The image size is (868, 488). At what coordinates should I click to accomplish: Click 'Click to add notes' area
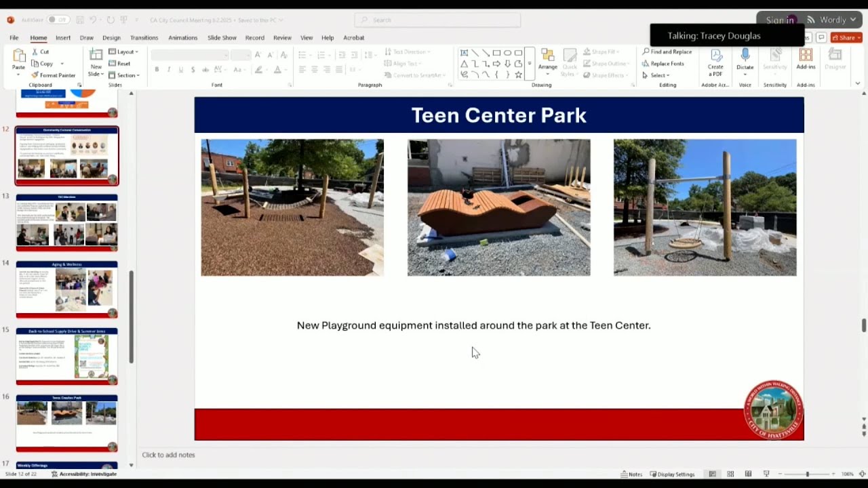168,455
